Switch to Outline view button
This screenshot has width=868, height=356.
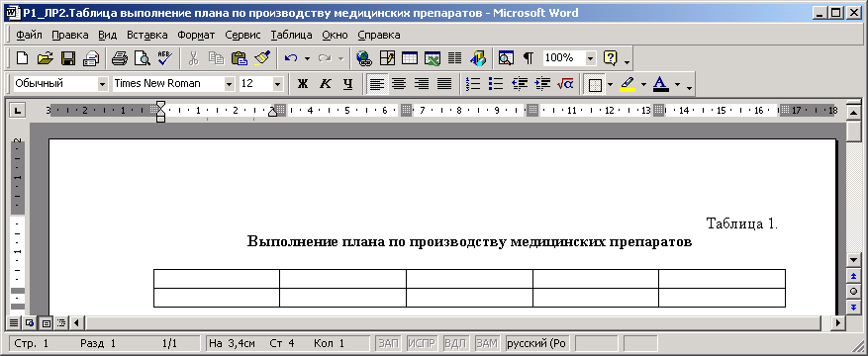point(61,322)
